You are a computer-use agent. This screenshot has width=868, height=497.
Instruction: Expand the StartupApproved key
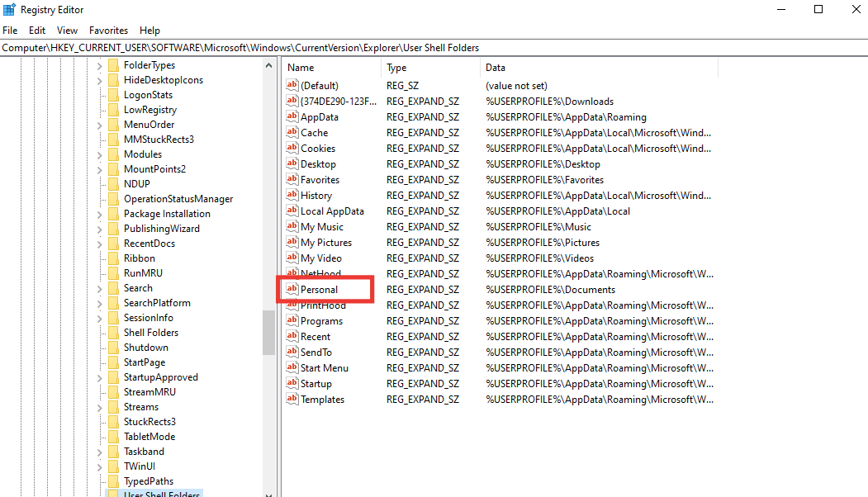tap(100, 378)
